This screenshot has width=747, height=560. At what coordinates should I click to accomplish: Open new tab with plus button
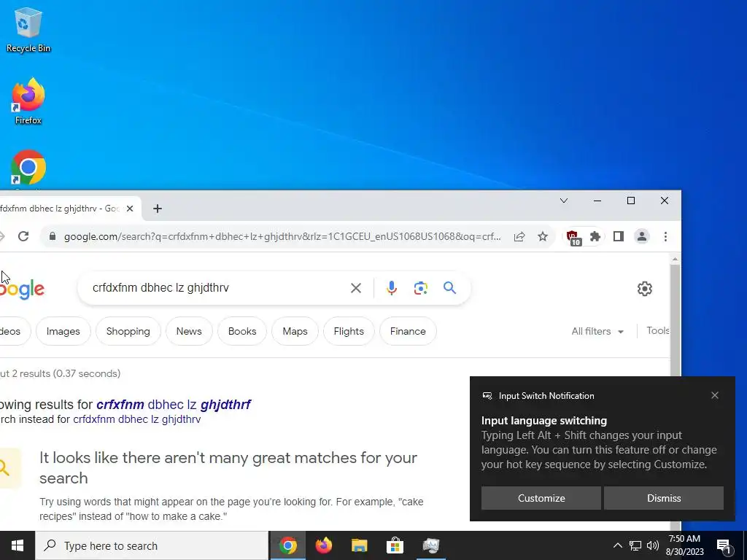[158, 209]
